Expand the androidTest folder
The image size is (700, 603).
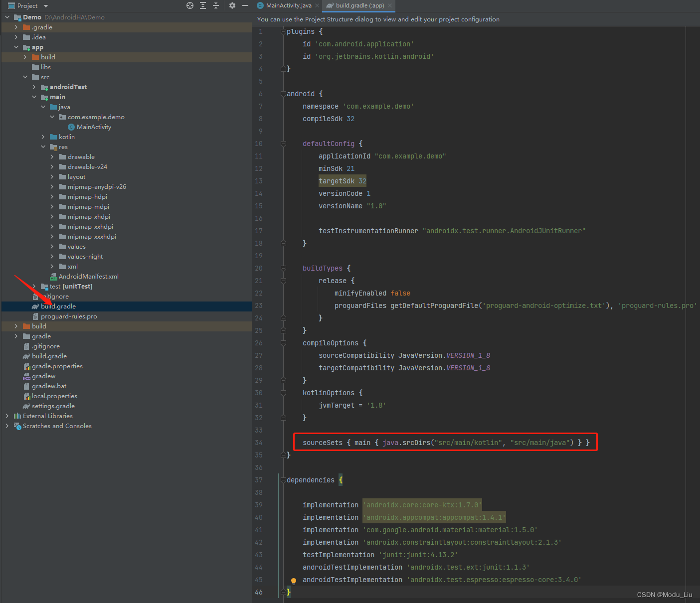point(34,87)
